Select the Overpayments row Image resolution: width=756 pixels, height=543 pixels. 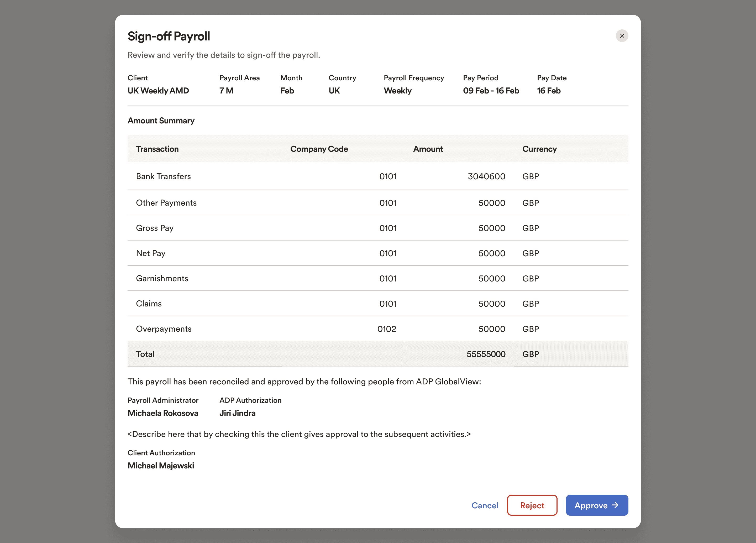coord(164,329)
